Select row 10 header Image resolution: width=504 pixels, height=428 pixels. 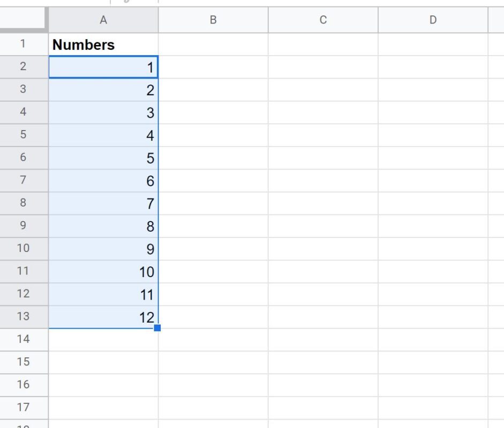(24, 249)
